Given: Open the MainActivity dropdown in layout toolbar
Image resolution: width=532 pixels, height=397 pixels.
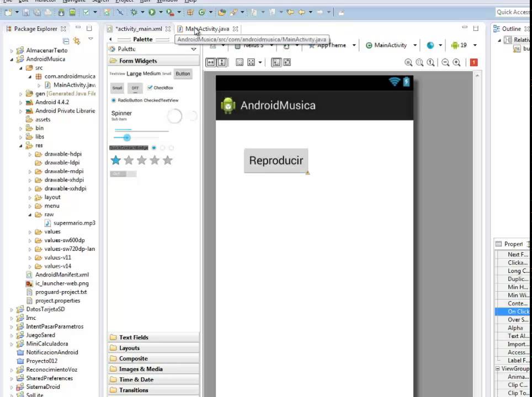Looking at the screenshot, I should click(414, 45).
